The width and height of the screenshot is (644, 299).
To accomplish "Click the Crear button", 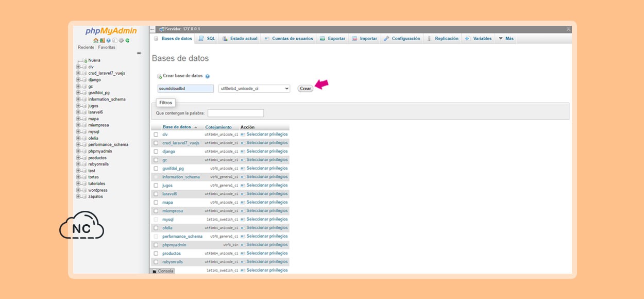I will (306, 89).
